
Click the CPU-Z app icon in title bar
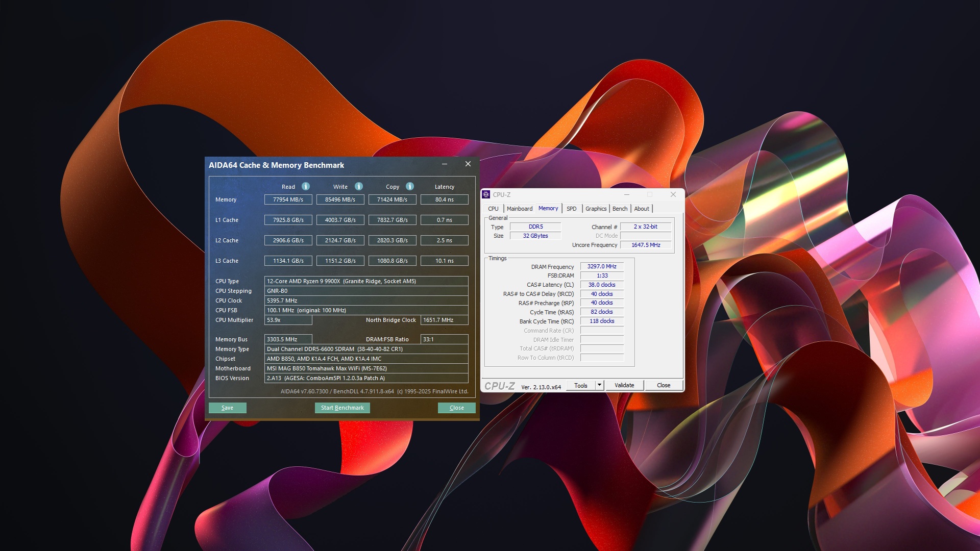click(486, 194)
